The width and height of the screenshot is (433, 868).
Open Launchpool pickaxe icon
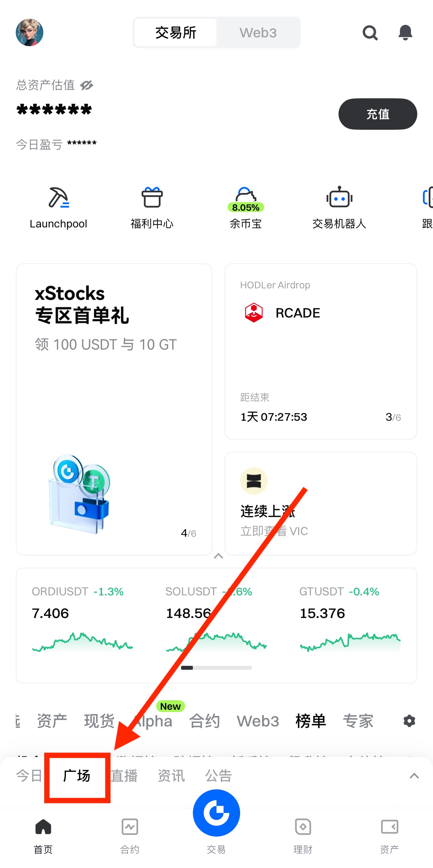[58, 198]
